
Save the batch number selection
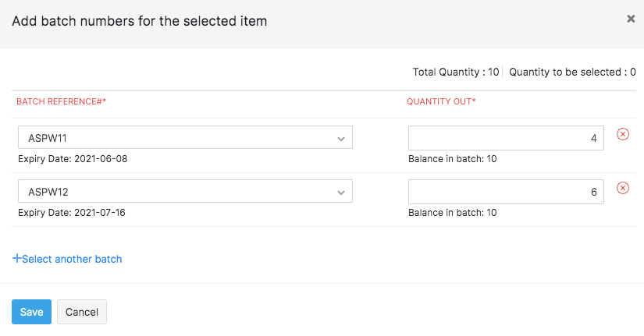click(x=31, y=312)
